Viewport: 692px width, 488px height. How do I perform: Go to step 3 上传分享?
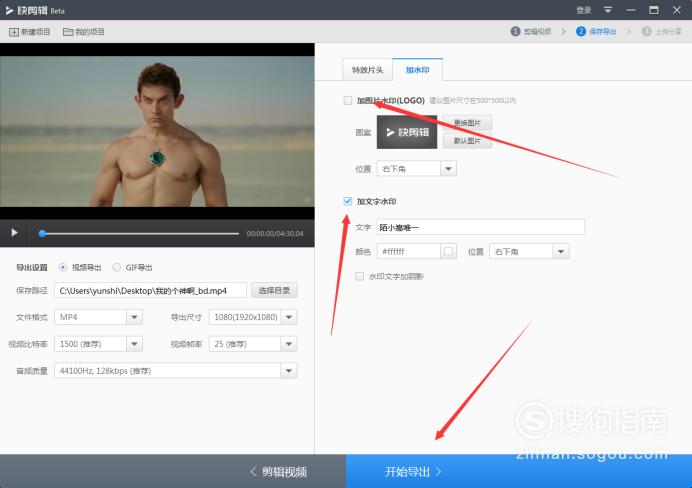662,32
